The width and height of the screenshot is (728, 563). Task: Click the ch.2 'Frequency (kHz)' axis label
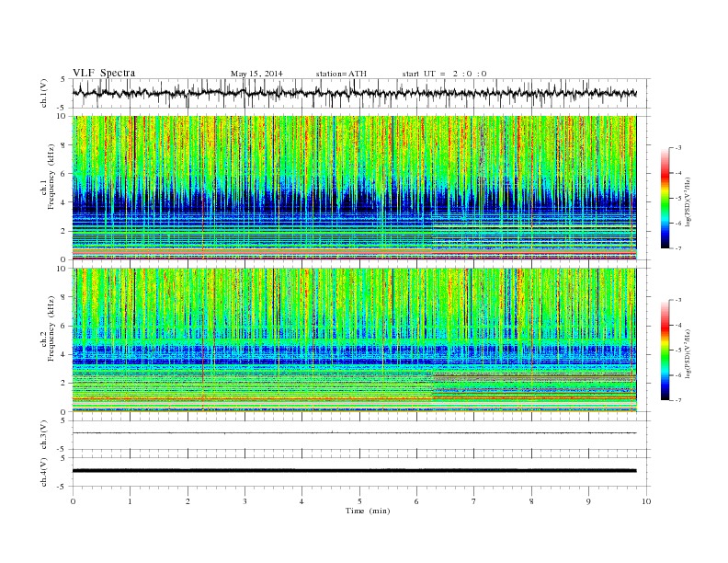tap(51, 328)
